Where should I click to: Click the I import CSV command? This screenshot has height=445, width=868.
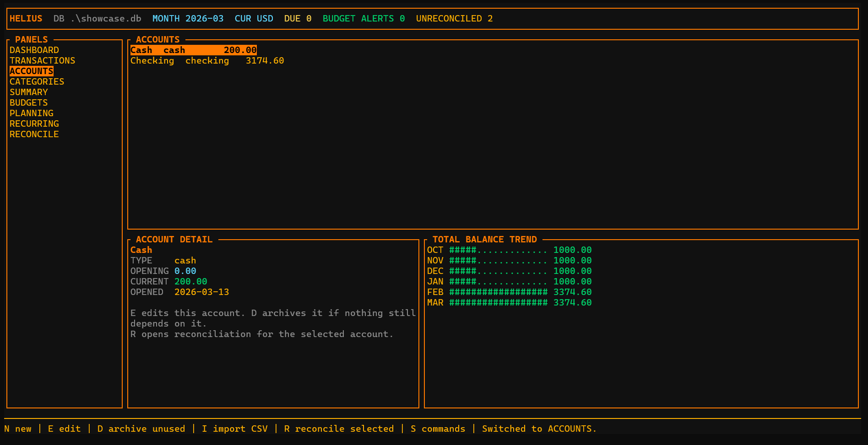[234, 429]
